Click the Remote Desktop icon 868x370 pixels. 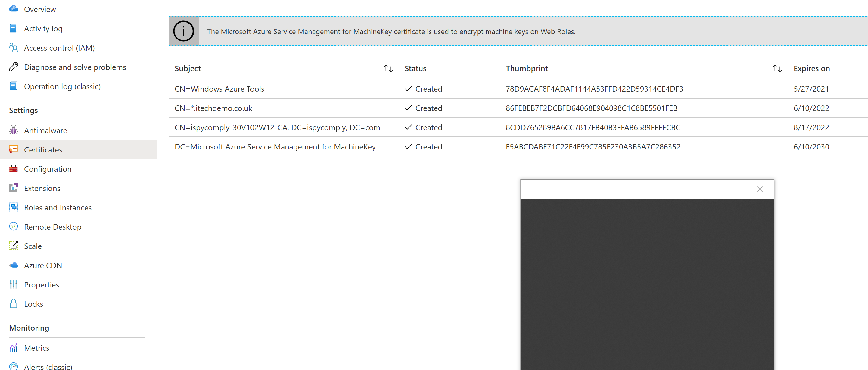point(14,227)
